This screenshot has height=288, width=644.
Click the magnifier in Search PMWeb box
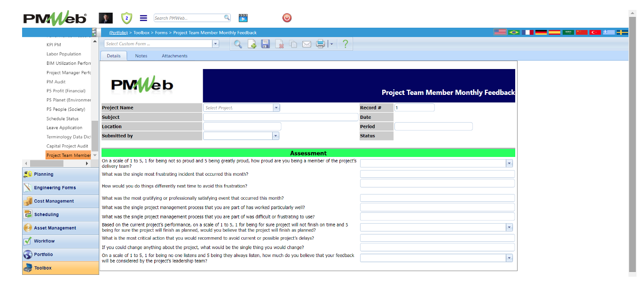click(227, 18)
